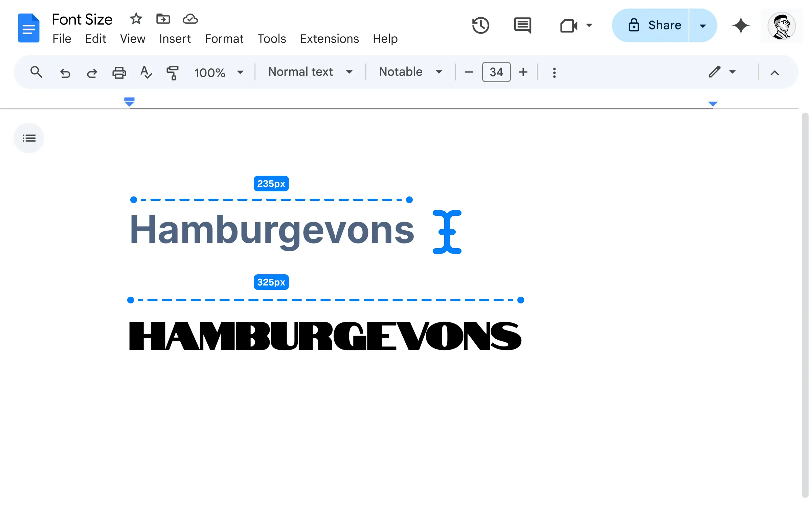Click the editing pencil icon

[x=714, y=72]
